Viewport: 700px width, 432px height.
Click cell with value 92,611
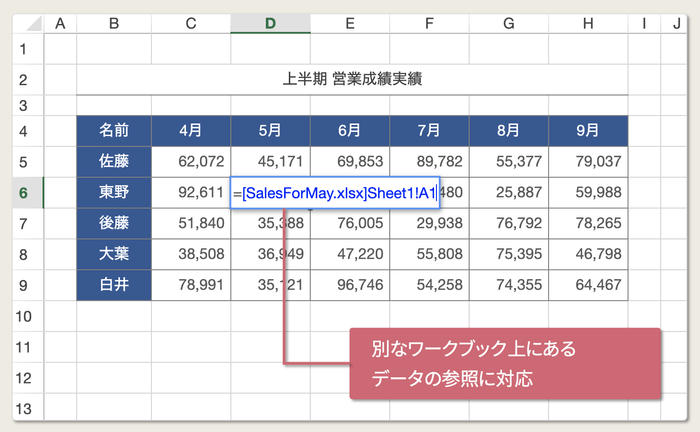click(x=191, y=193)
